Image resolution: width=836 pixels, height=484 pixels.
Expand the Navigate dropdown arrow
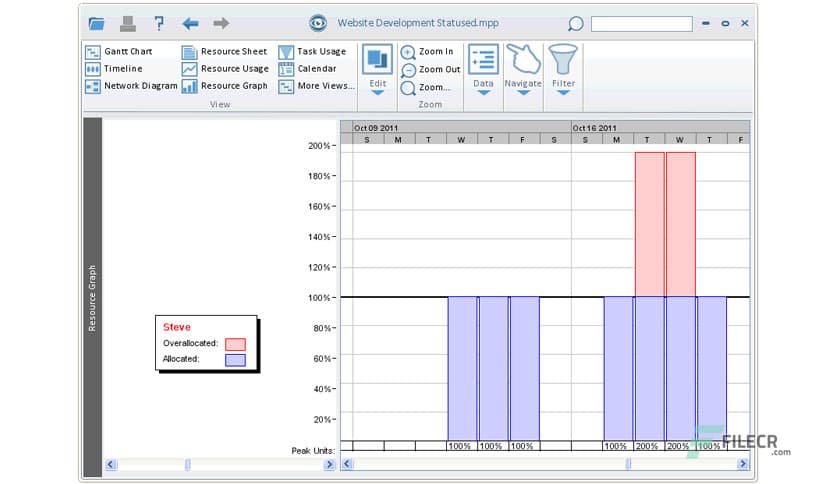[523, 93]
